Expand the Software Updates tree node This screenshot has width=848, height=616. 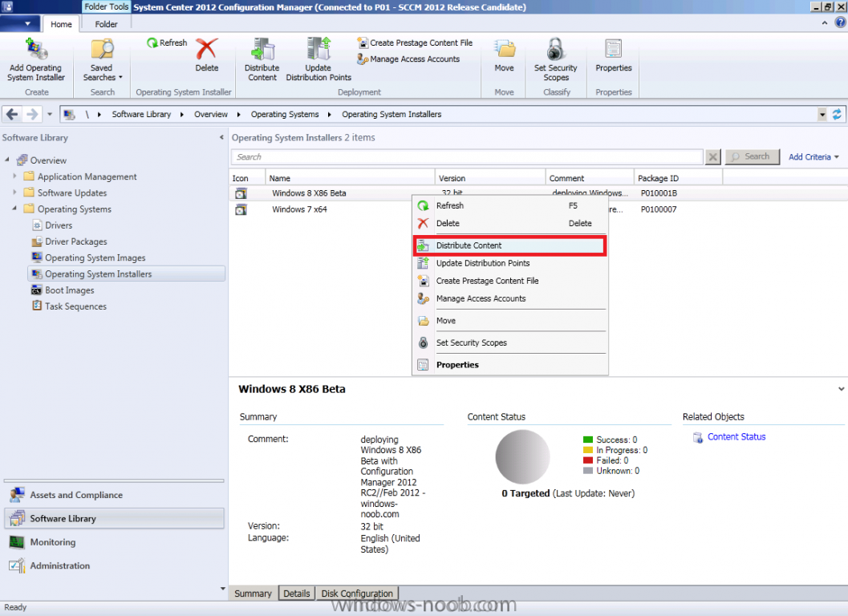pyautogui.click(x=14, y=192)
